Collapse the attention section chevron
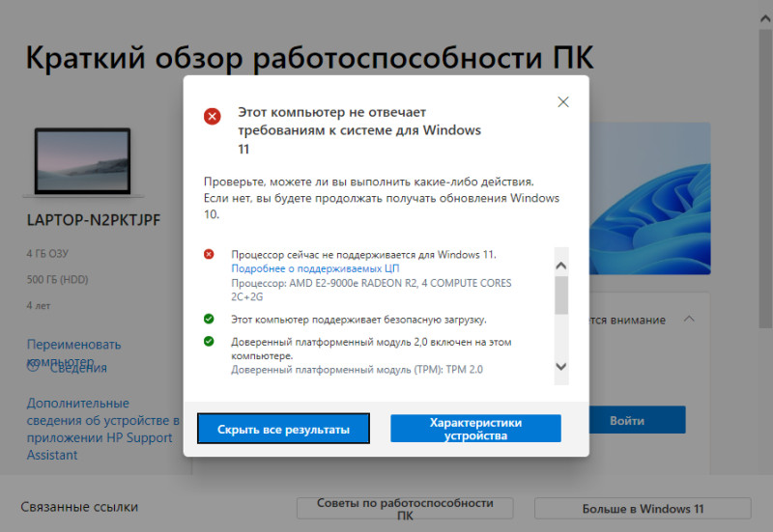Image resolution: width=773 pixels, height=532 pixels. pos(689,320)
